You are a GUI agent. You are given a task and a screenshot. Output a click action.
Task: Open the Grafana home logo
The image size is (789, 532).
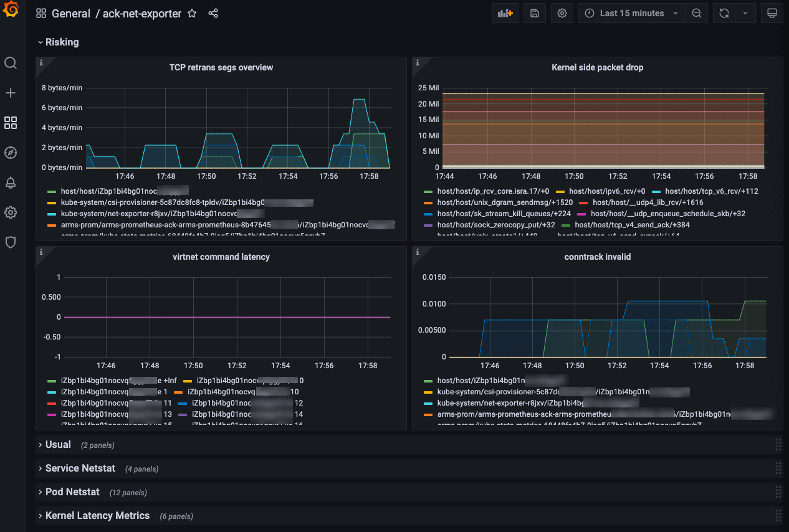(x=11, y=12)
